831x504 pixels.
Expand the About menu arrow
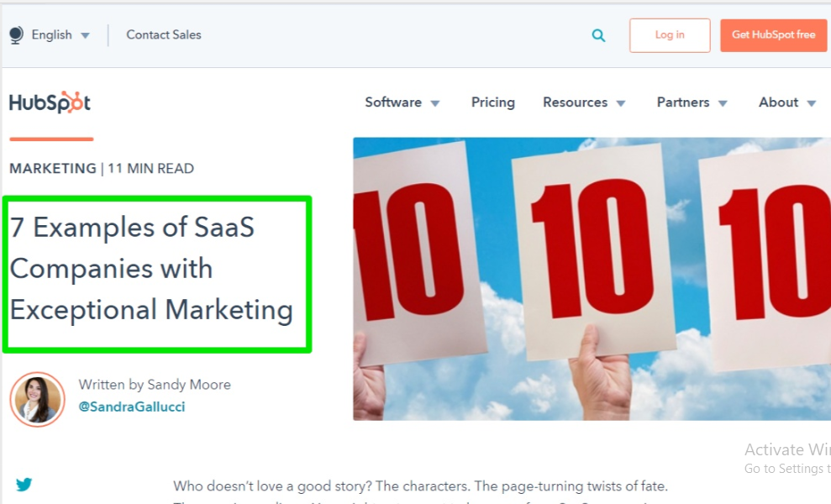click(x=812, y=103)
